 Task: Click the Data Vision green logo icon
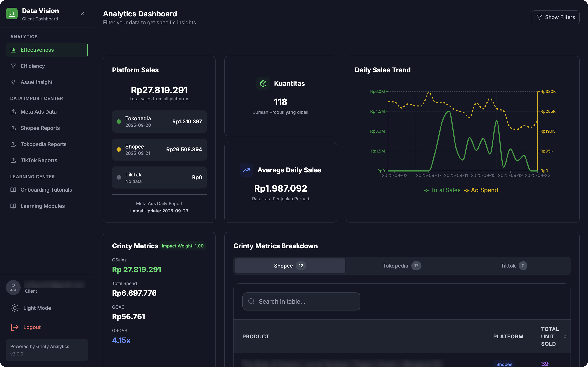click(x=12, y=14)
